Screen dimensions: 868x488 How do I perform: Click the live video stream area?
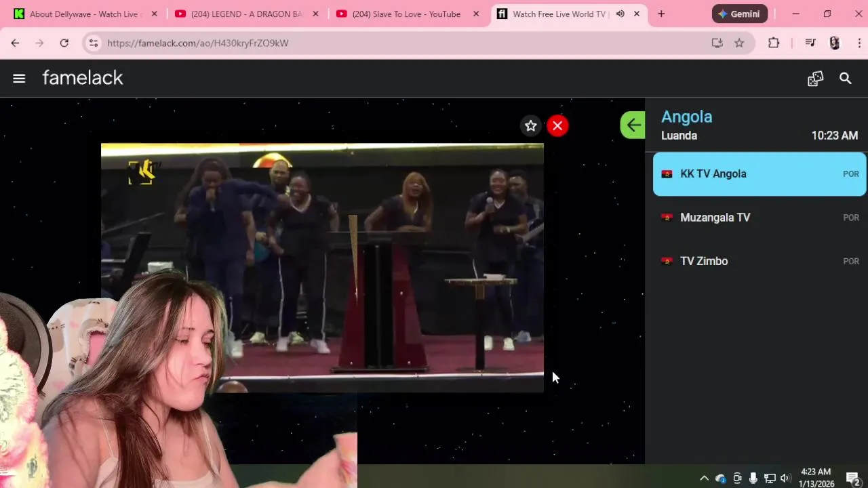pyautogui.click(x=322, y=268)
